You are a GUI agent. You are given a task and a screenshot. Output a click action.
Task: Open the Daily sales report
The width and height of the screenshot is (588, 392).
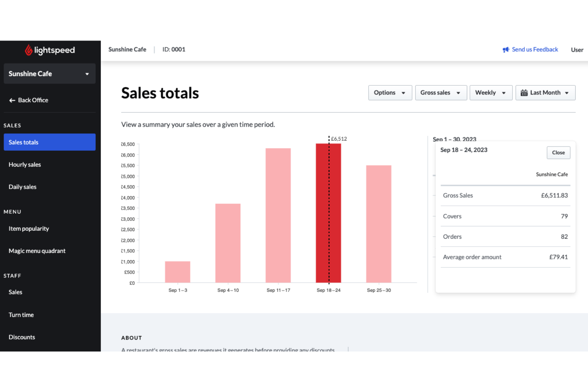tap(22, 187)
